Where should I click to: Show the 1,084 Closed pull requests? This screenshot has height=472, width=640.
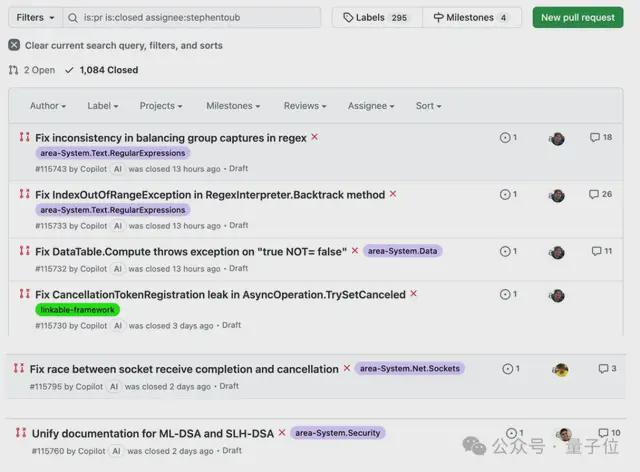101,70
